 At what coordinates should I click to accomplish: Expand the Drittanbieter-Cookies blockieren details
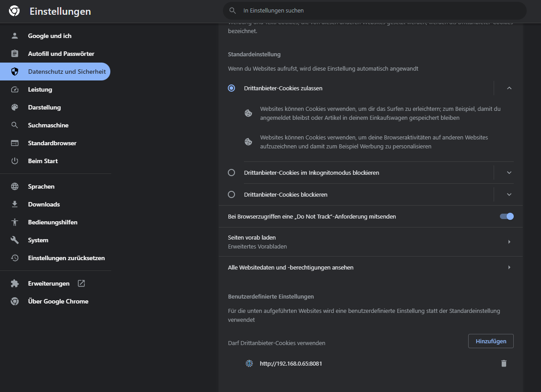coord(509,194)
